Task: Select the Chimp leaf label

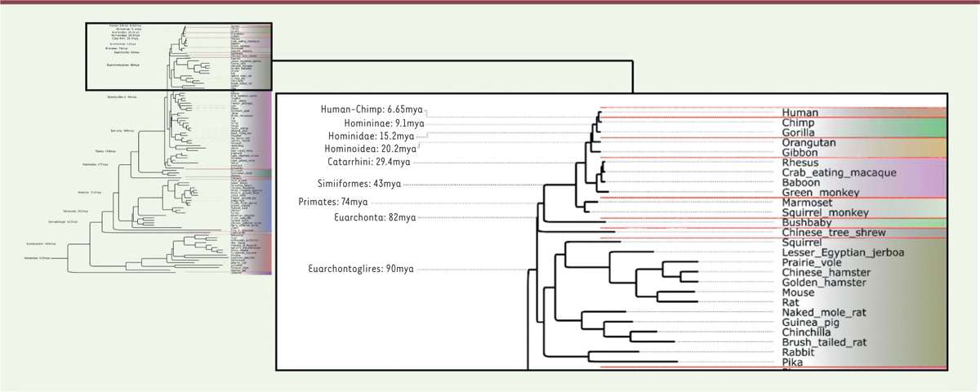Action: (800, 122)
